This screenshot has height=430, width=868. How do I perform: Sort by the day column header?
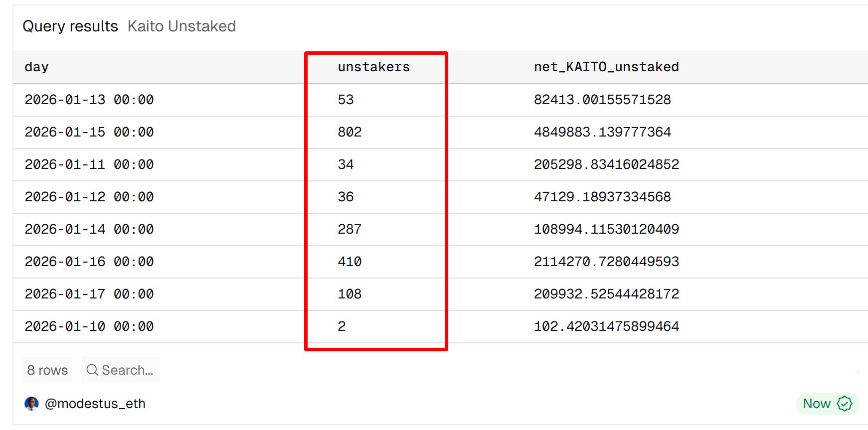tap(36, 67)
